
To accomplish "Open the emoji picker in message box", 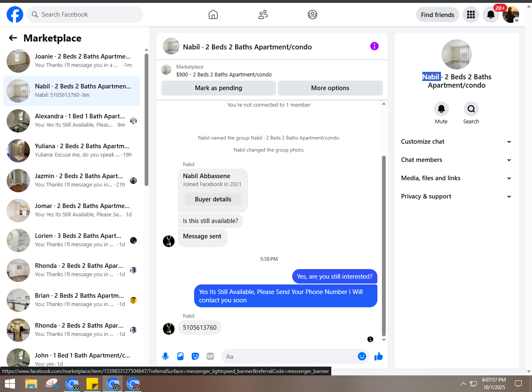I will coord(362,356).
